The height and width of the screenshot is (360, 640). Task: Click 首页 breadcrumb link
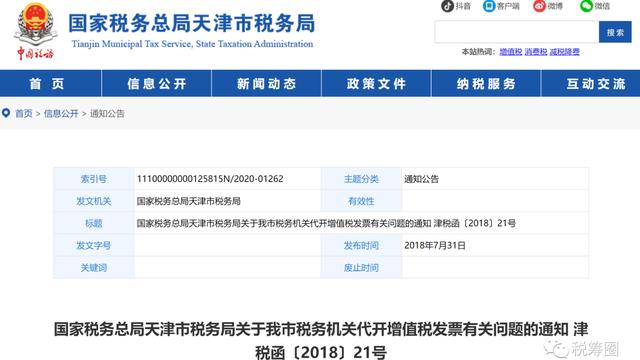pos(24,113)
